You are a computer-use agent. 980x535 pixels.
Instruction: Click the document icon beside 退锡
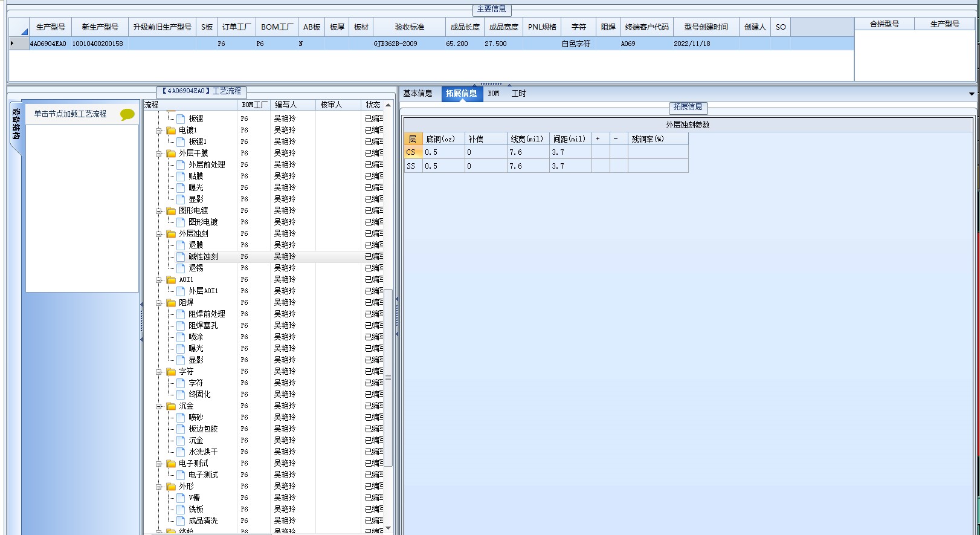click(181, 268)
